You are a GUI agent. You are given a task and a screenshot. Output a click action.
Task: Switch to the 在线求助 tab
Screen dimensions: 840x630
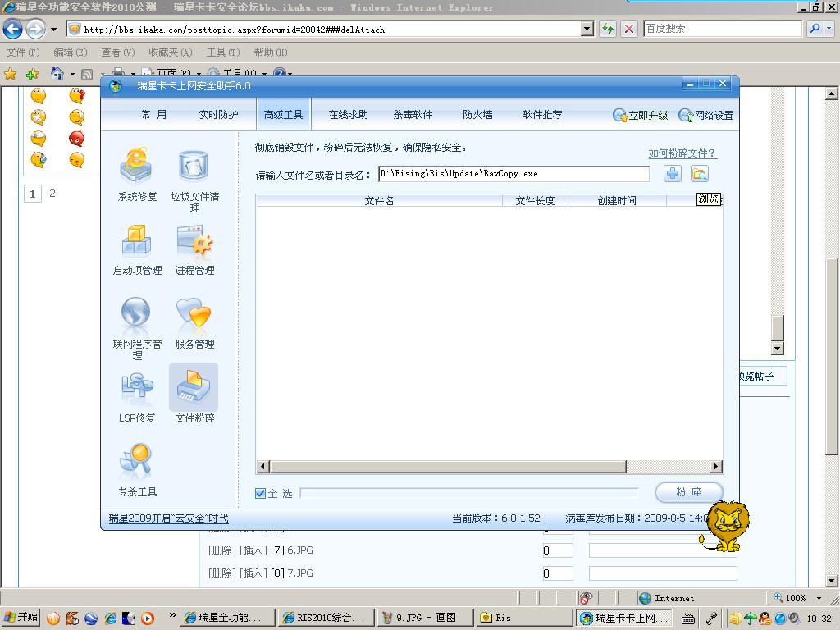tap(348, 114)
